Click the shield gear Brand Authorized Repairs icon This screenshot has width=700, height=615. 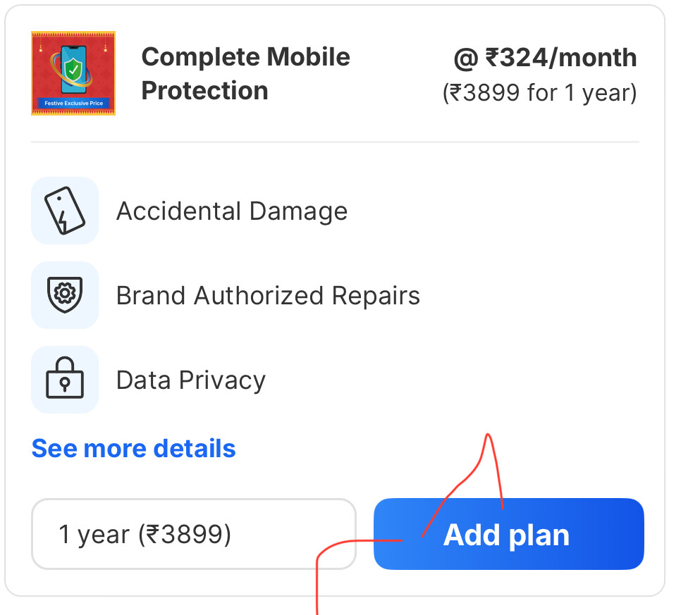click(x=65, y=294)
